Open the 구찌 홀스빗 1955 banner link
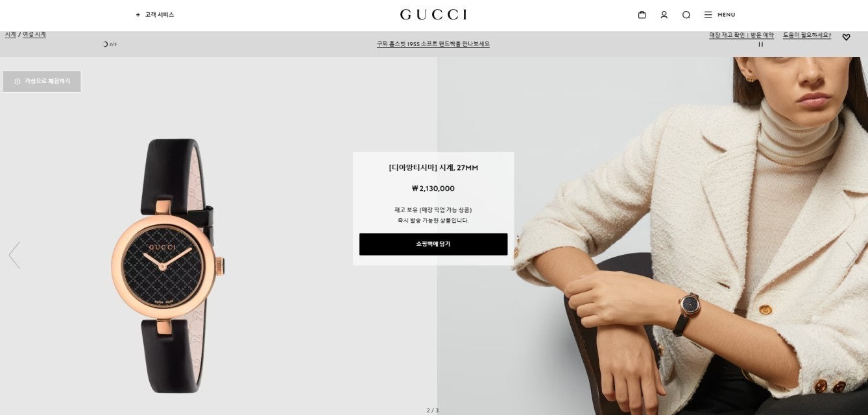 pos(433,44)
